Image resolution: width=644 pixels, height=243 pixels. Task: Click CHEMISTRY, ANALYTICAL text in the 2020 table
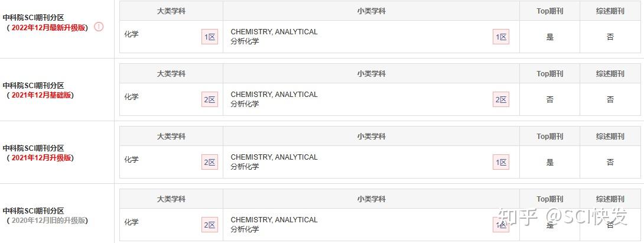(x=274, y=220)
